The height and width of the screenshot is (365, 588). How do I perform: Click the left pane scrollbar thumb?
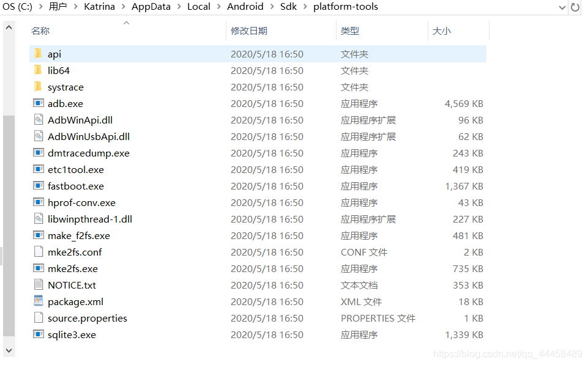pos(9,226)
